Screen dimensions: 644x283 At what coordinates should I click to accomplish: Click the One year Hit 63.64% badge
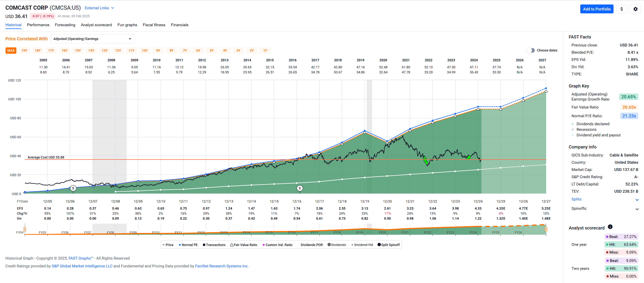click(x=621, y=245)
